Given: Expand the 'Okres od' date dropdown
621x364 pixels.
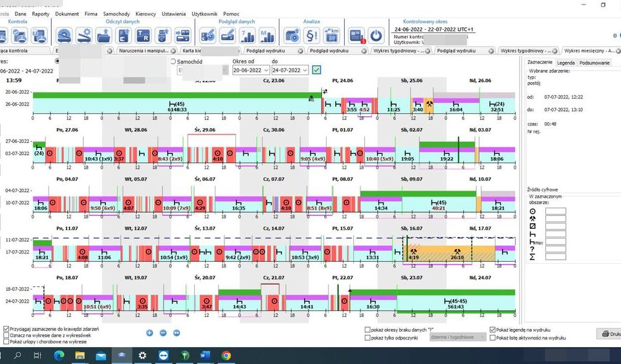Looking at the screenshot, I should (266, 70).
